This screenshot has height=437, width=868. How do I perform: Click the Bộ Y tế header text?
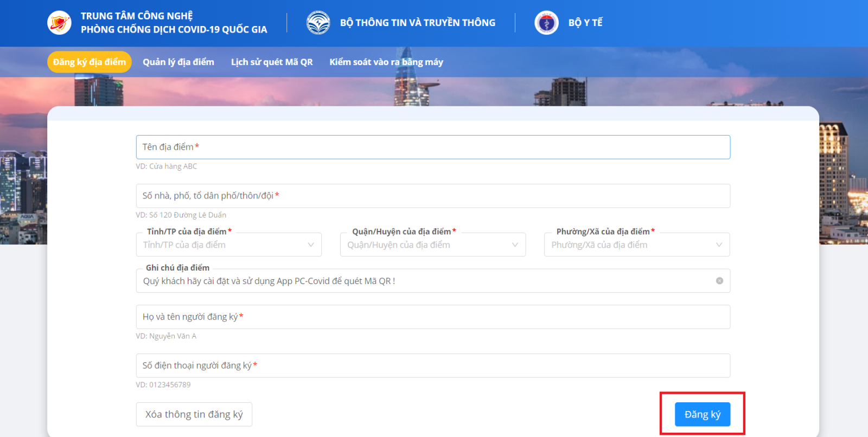[585, 23]
